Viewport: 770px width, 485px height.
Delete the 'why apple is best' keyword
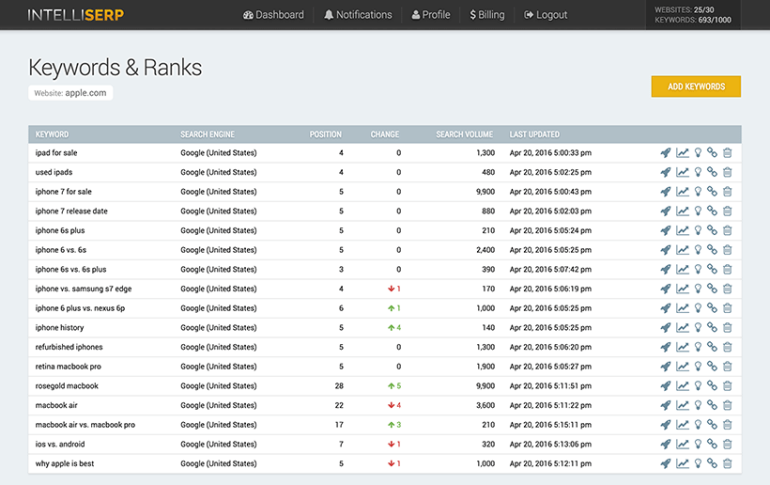click(x=727, y=464)
